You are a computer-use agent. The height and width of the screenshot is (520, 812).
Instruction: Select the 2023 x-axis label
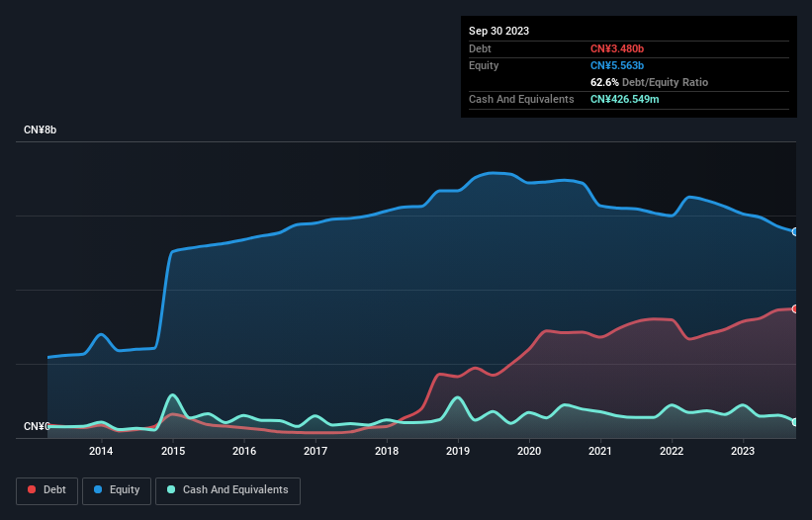[744, 452]
